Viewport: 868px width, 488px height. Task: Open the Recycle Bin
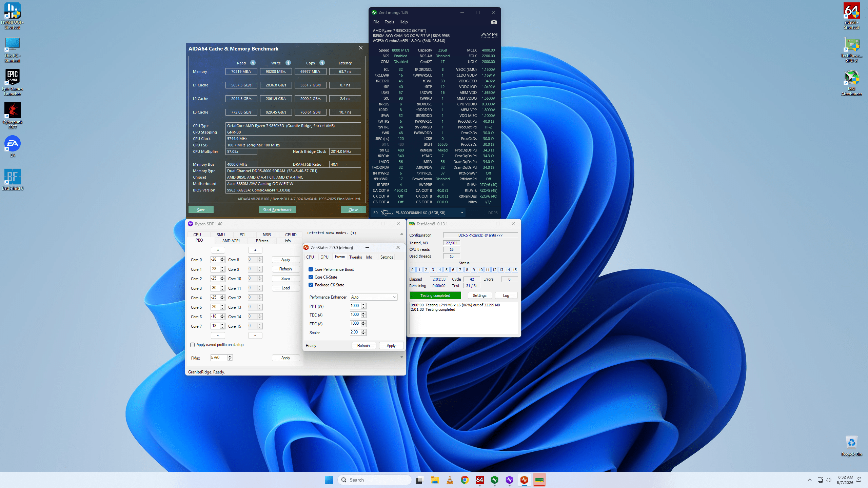[x=851, y=446]
